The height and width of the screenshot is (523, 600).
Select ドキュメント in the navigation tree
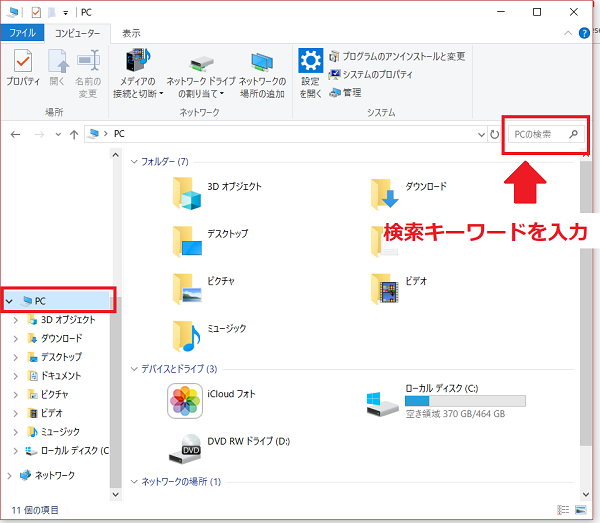54,376
